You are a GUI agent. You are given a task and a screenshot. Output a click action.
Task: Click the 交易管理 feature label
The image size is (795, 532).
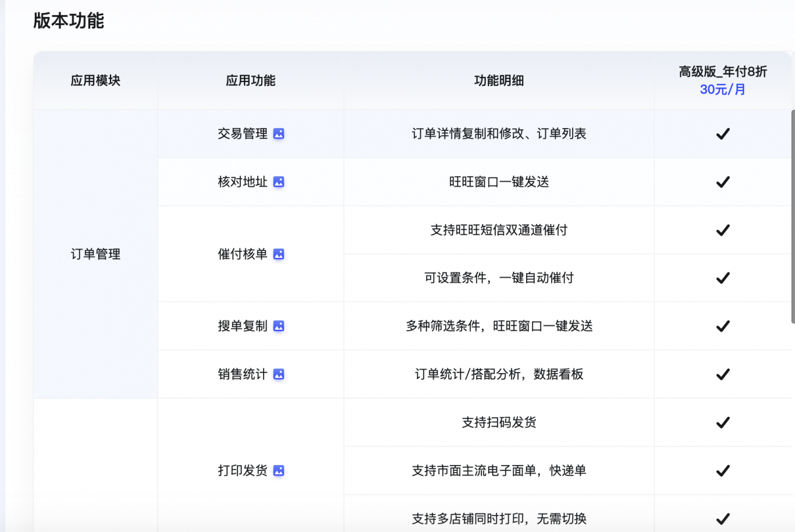[x=243, y=134]
